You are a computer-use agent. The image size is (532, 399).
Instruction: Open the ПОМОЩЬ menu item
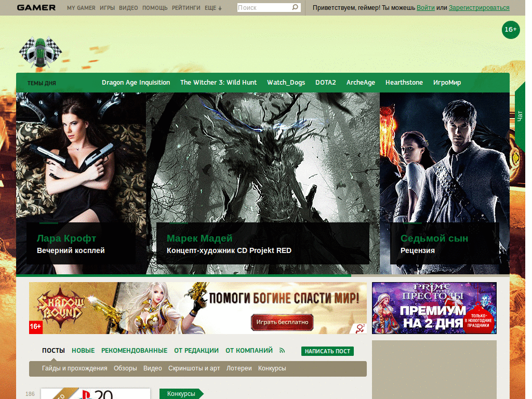(155, 8)
